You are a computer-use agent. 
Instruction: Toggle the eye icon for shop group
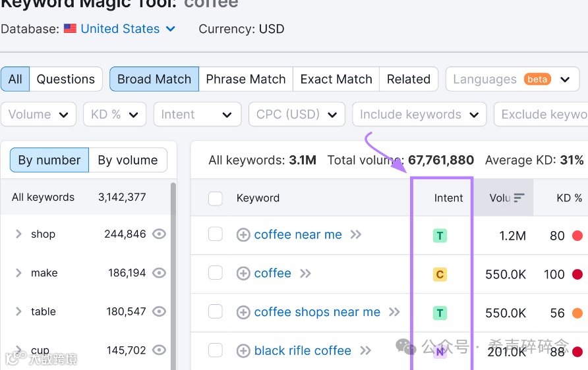click(159, 234)
